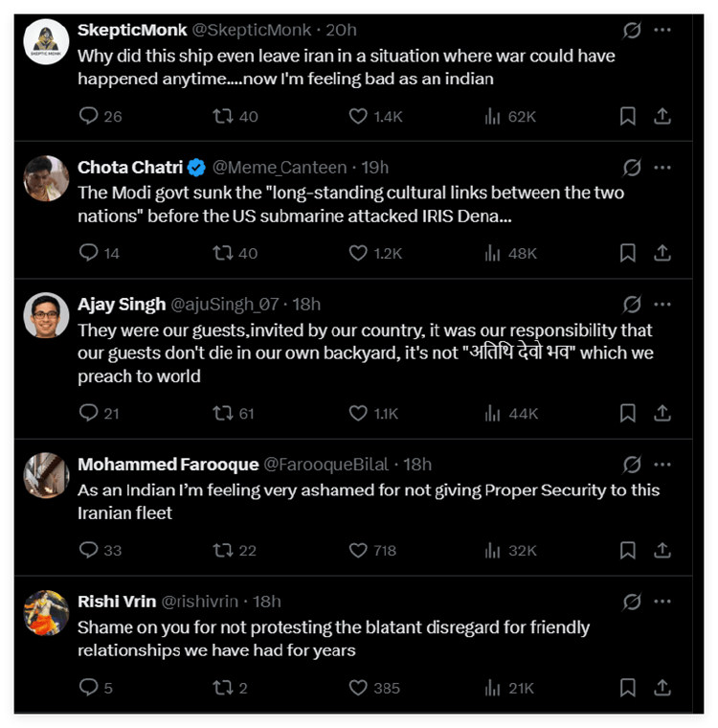This screenshot has width=718, height=728.
Task: Bookmark Mohammed Farooque's tweet
Action: tap(628, 550)
